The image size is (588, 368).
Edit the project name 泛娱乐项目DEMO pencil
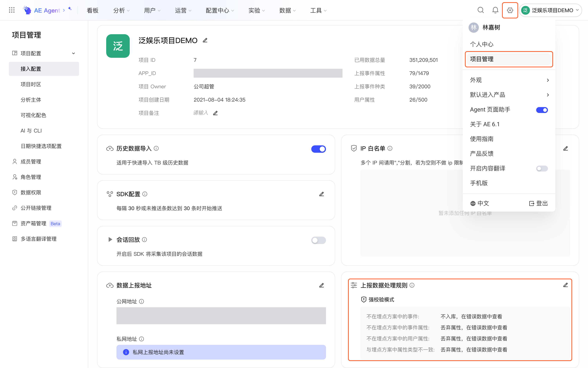[205, 40]
